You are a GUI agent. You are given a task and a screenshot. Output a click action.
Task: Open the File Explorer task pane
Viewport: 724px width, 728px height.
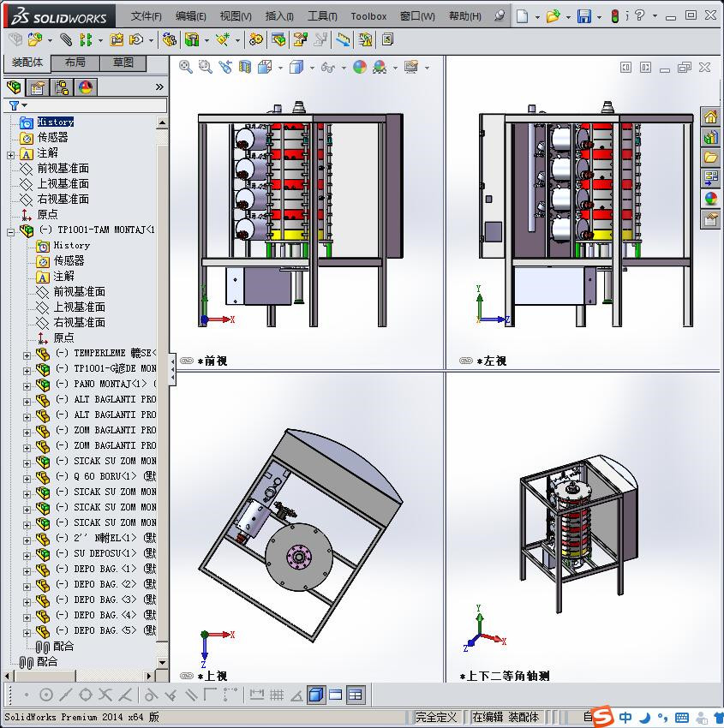coord(710,158)
